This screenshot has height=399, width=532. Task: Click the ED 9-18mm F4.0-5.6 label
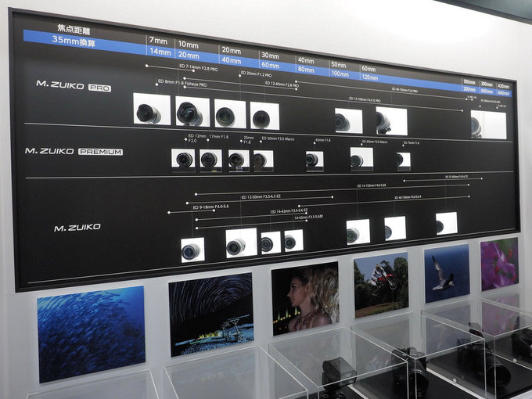[210, 207]
